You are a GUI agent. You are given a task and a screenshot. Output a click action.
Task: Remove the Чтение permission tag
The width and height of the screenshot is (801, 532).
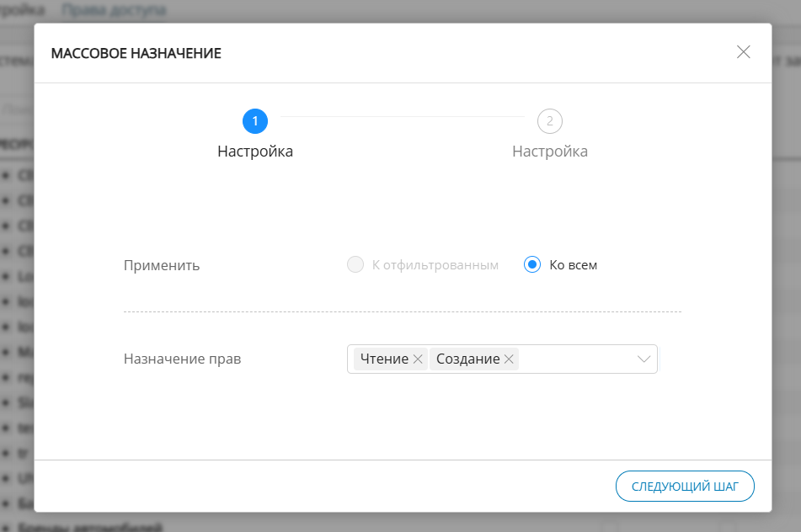click(x=416, y=359)
